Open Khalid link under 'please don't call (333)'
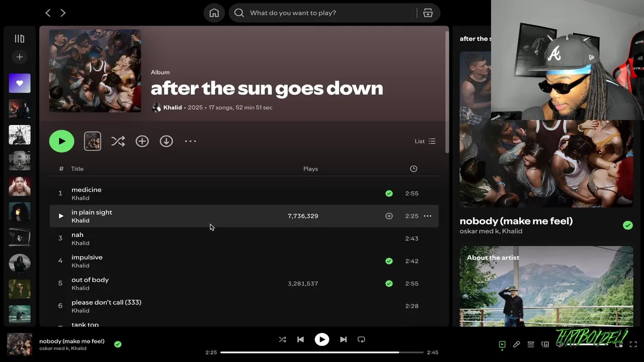Image resolution: width=644 pixels, height=362 pixels. click(80, 311)
